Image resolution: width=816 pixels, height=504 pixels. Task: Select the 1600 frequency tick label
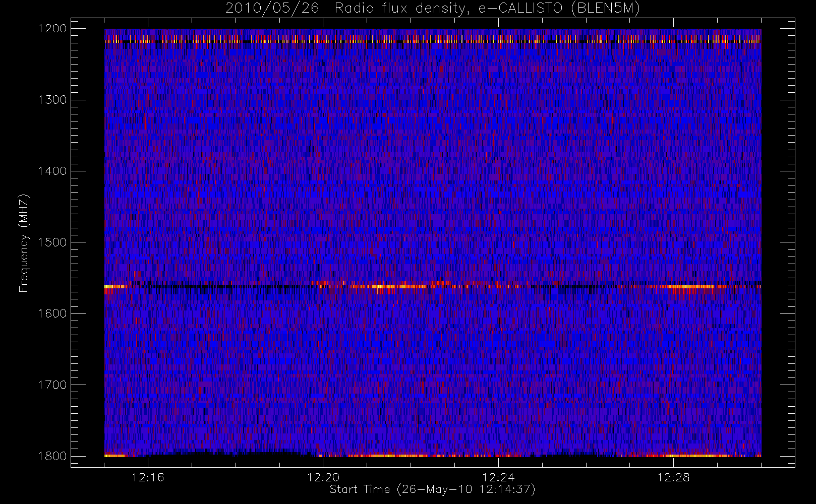(x=52, y=313)
